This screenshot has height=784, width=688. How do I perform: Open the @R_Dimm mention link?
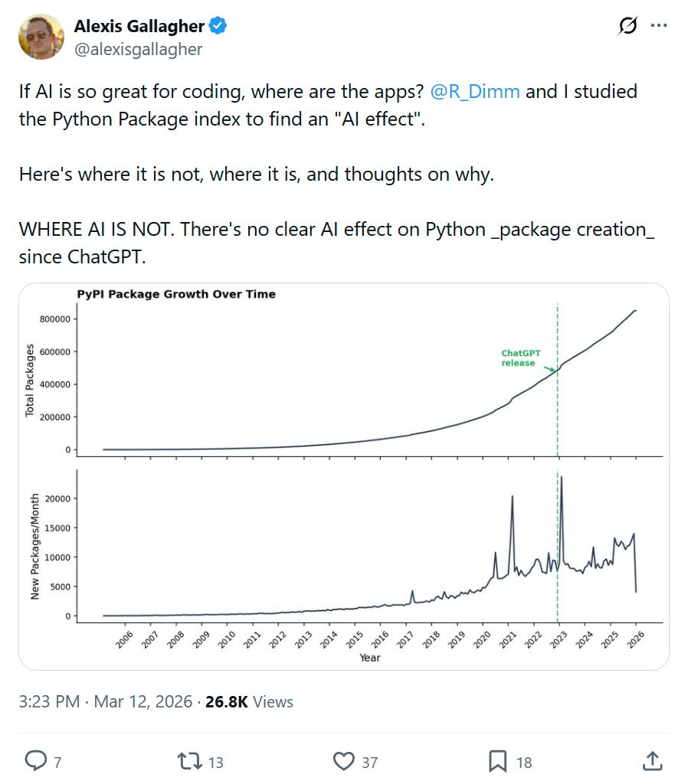475,92
